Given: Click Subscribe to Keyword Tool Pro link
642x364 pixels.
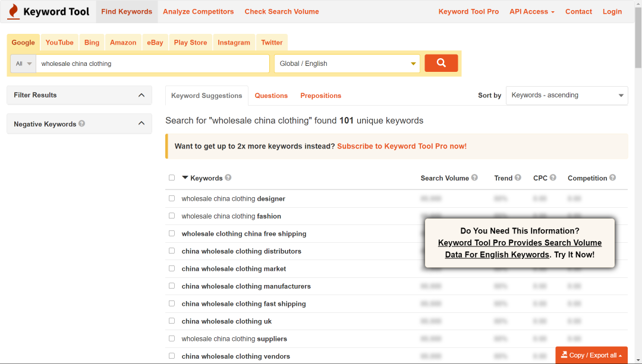Looking at the screenshot, I should click(x=402, y=146).
